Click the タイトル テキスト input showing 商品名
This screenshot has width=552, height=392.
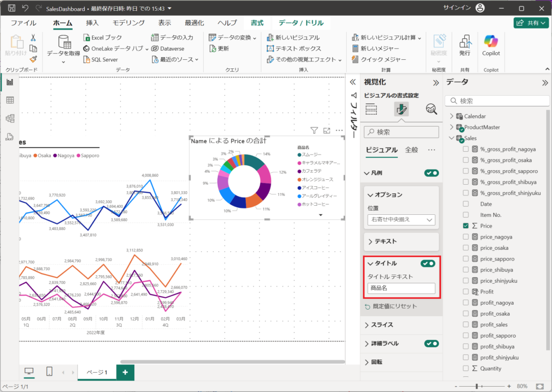[x=401, y=288]
